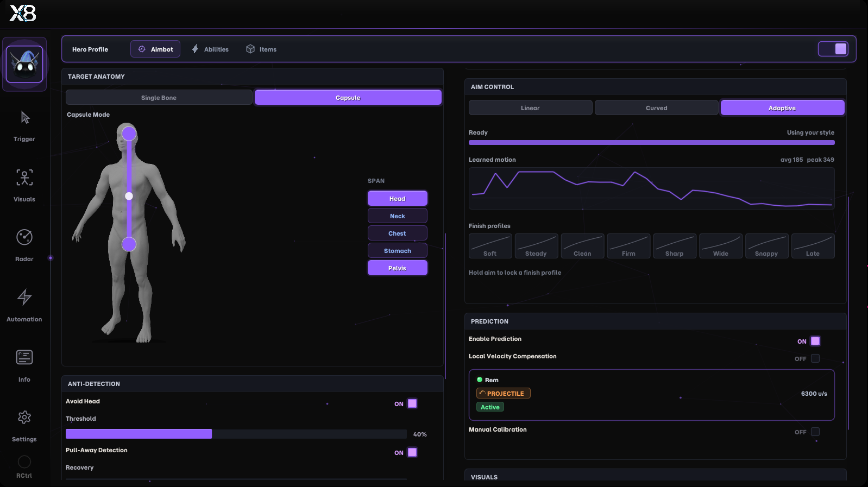Toggle Enable Prediction checkbox

[x=815, y=341]
